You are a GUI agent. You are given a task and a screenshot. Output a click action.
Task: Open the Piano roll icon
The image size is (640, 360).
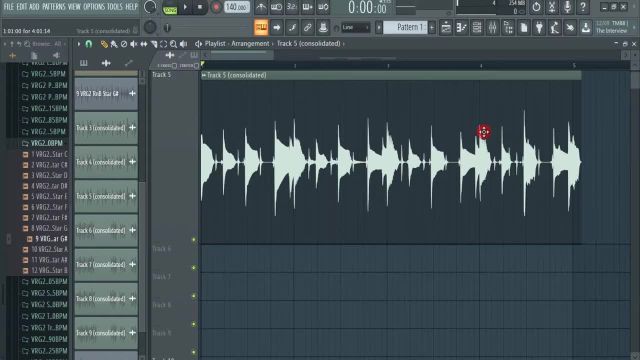[462, 27]
